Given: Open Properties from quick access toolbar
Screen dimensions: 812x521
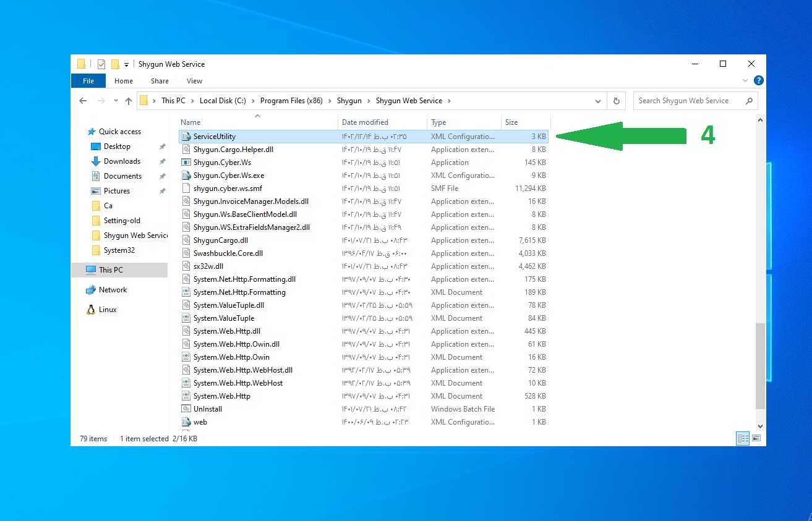Looking at the screenshot, I should click(x=101, y=64).
